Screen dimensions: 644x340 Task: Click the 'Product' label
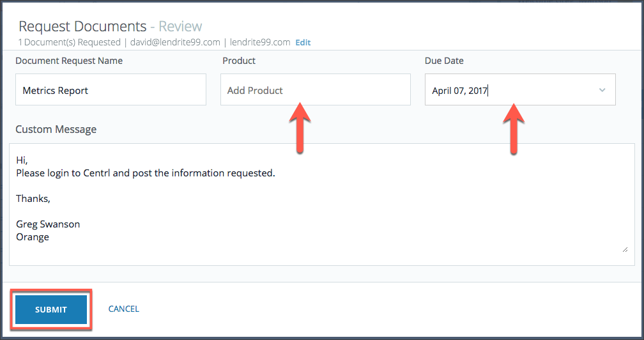[239, 61]
